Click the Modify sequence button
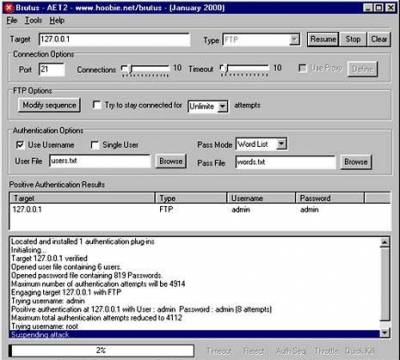Screen dimensions: 400x360 point(49,105)
